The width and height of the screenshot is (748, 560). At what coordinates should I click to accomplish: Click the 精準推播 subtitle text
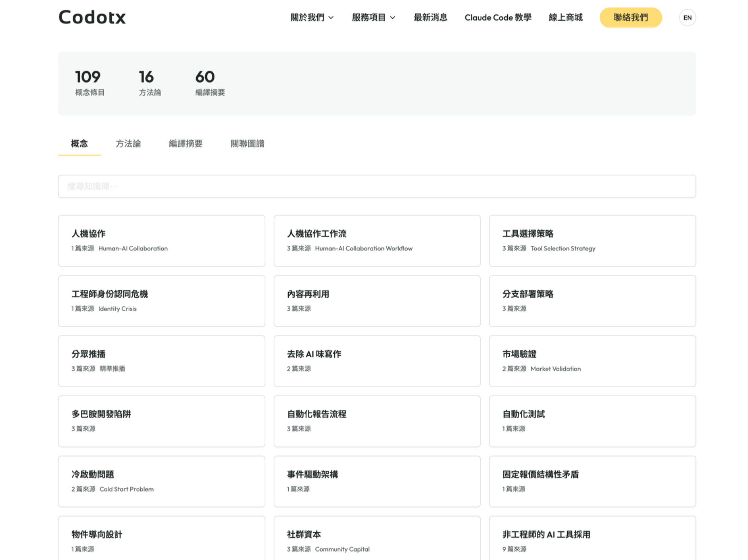pyautogui.click(x=112, y=369)
